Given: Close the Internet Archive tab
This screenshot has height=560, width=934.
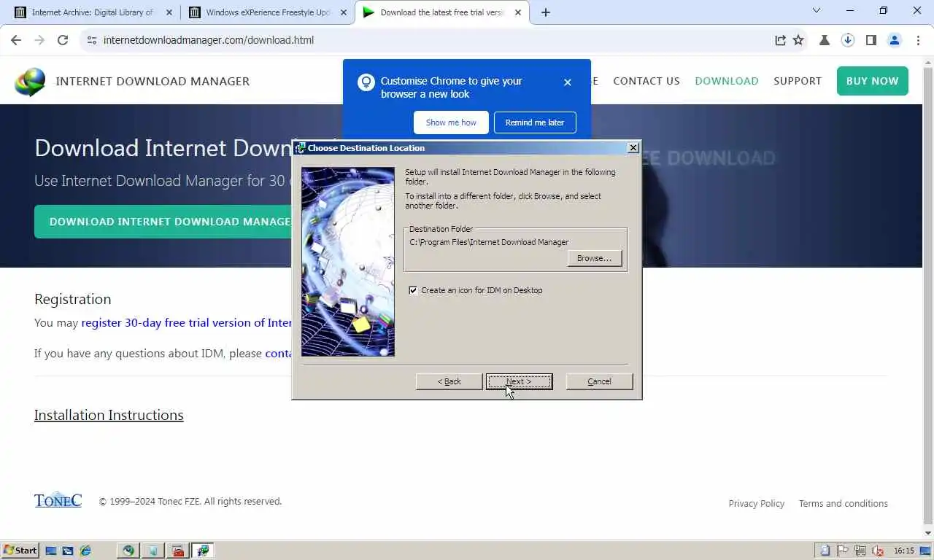Looking at the screenshot, I should pos(169,12).
